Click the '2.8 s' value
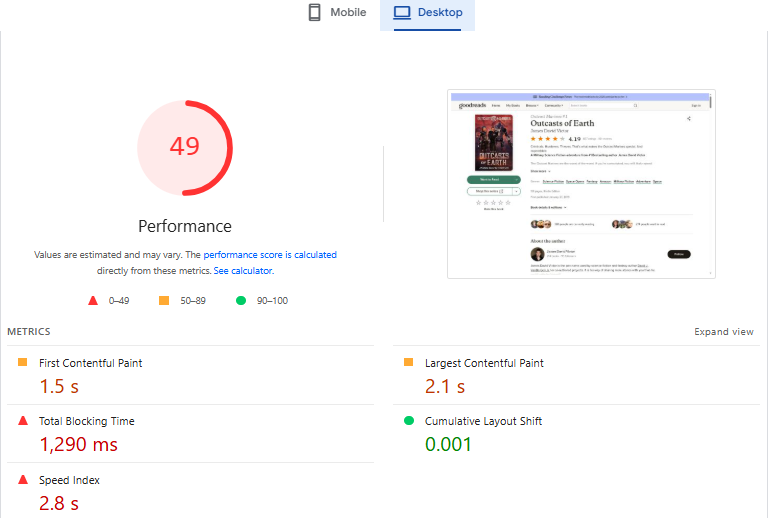Screen dimensions: 768x518 tap(59, 503)
